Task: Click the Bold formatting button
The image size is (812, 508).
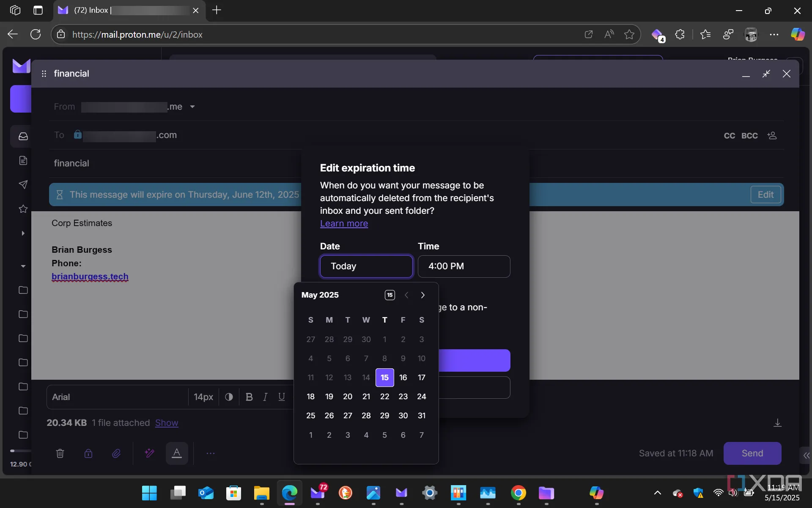Action: coord(249,397)
